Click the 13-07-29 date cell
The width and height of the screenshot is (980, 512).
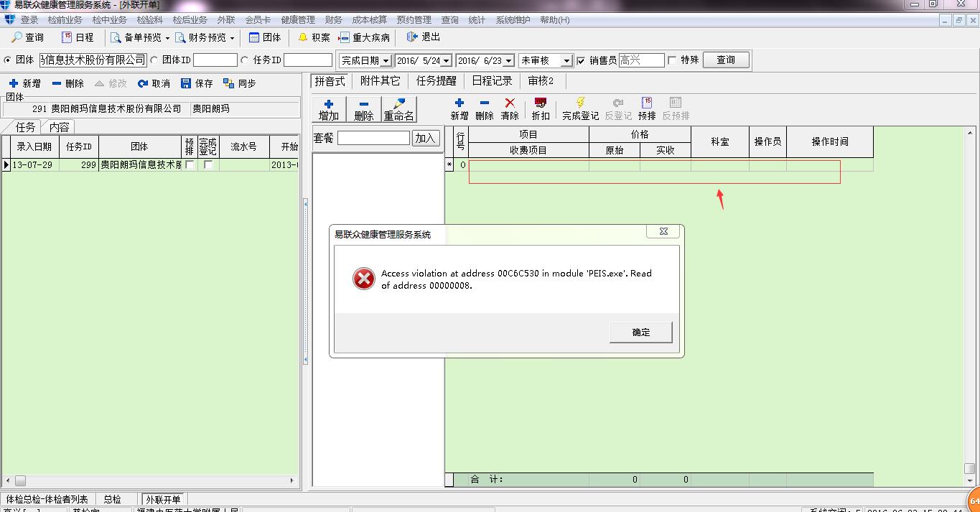(x=33, y=165)
